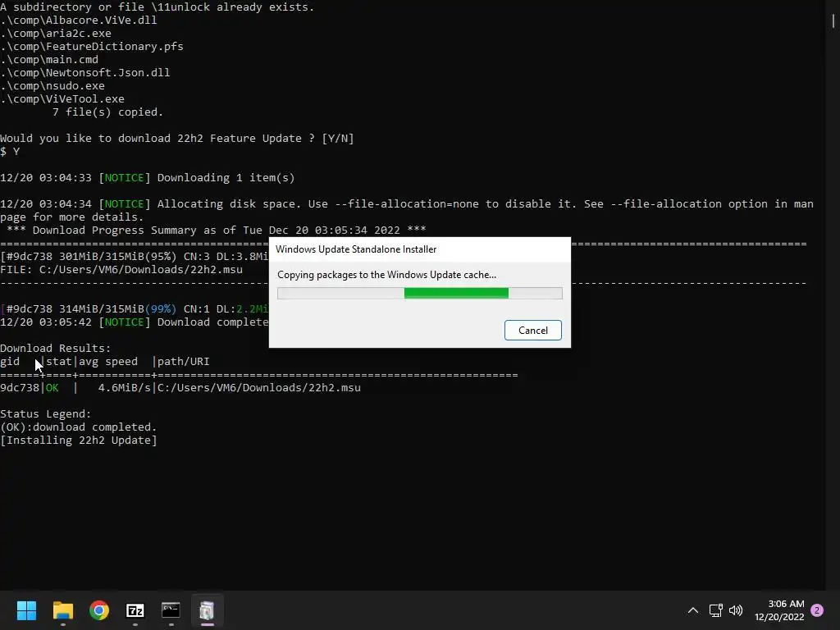
Task: Click the '.\comp\main.cmd' line
Action: 49,59
